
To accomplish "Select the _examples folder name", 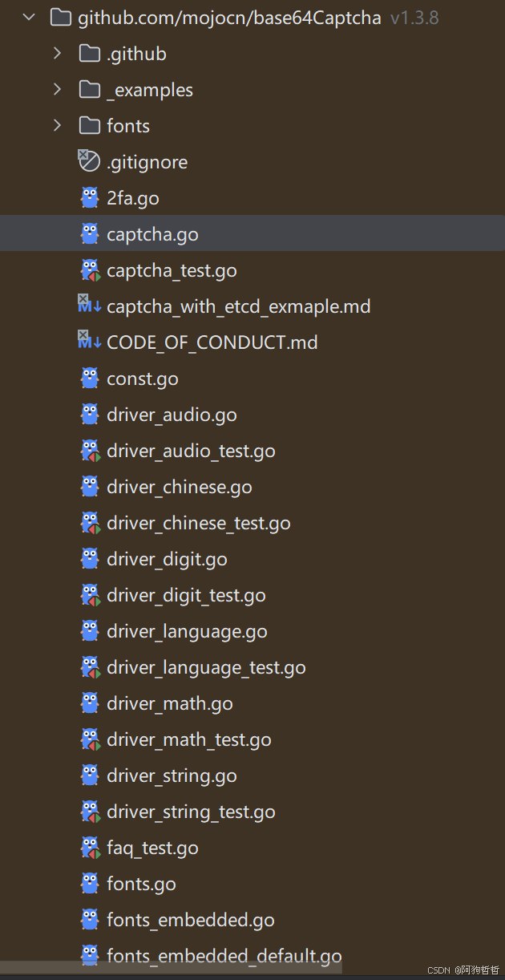I will [150, 90].
